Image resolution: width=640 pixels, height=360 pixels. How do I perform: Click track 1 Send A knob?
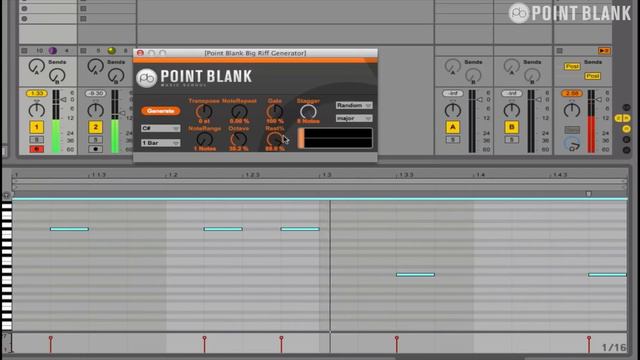pos(36,66)
